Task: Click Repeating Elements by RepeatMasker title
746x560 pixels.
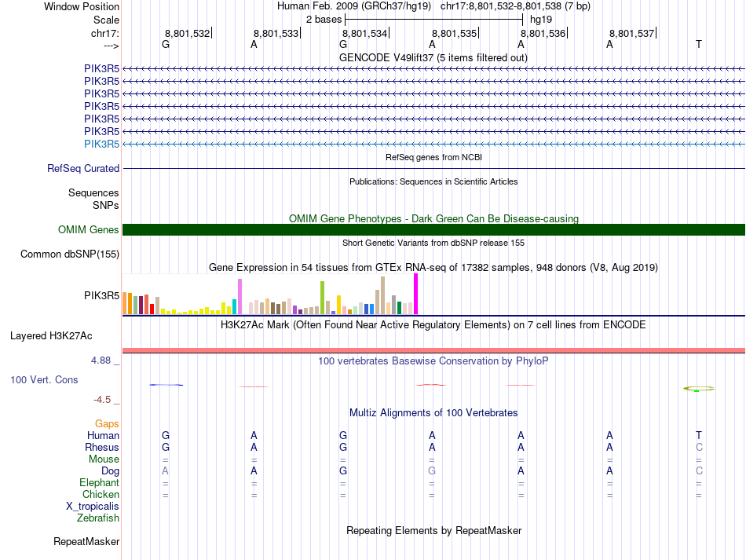Action: pos(433,530)
